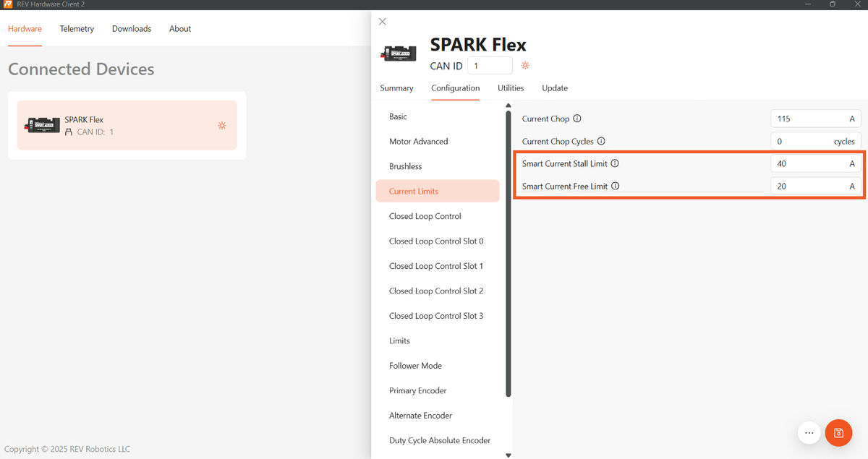Show info for Smart Current Stall Limit

pos(615,163)
